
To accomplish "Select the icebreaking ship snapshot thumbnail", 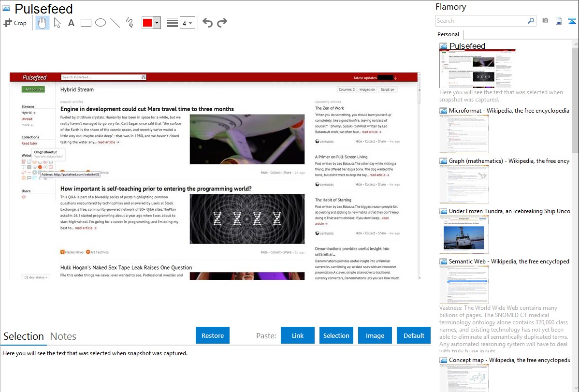I will point(464,234).
